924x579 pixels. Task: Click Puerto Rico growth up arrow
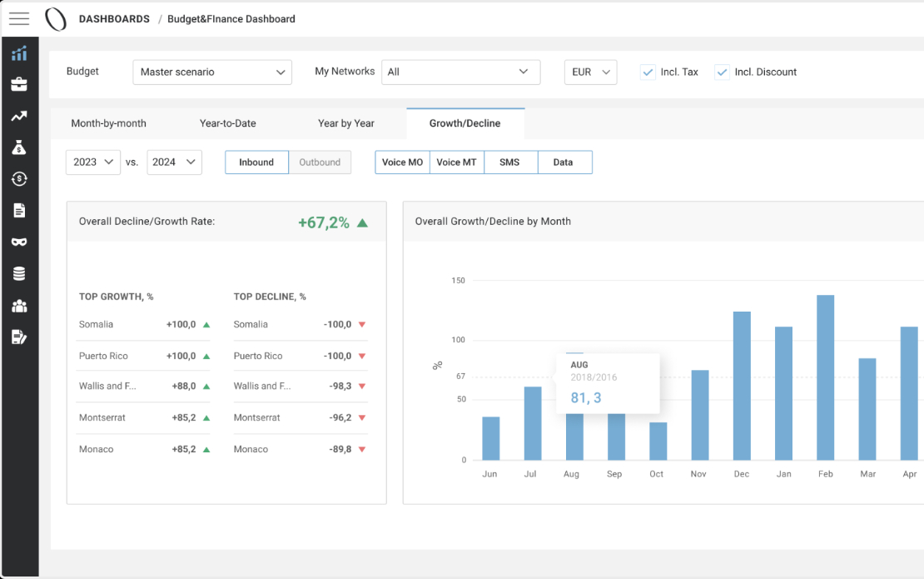coord(206,356)
